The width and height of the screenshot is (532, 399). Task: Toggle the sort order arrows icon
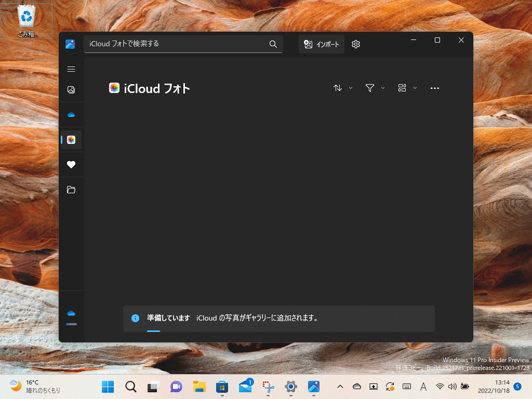[x=338, y=88]
